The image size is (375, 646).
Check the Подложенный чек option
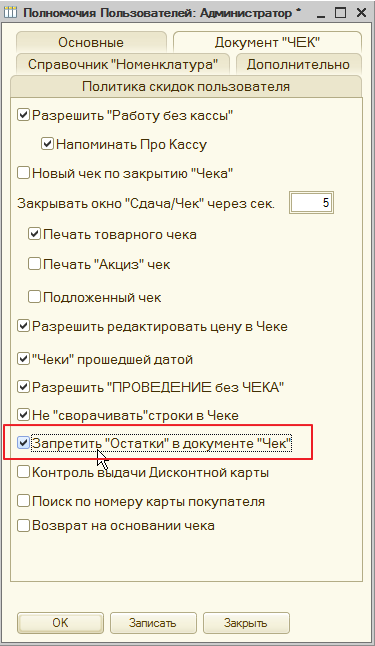pos(34,297)
